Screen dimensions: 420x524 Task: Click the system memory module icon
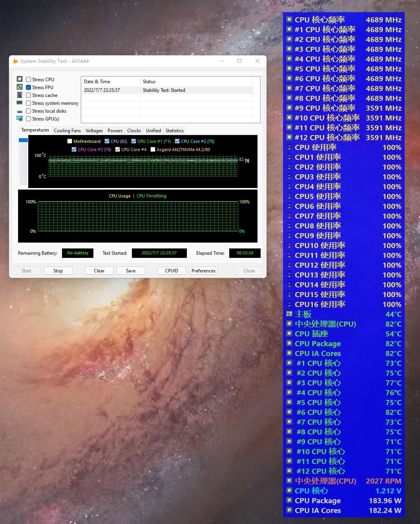tap(20, 103)
